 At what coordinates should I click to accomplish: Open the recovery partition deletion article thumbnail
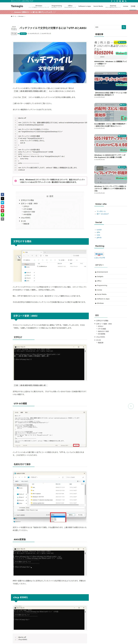110,81
